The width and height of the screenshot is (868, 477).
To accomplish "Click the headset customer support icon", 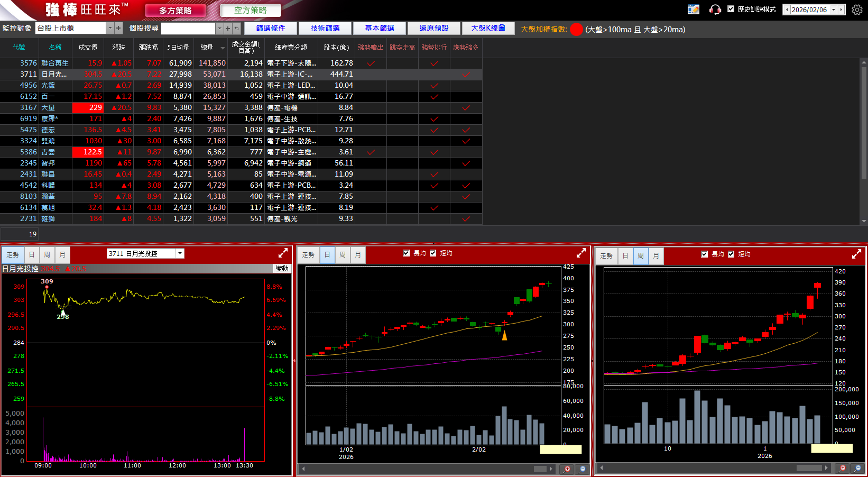I will coord(715,10).
